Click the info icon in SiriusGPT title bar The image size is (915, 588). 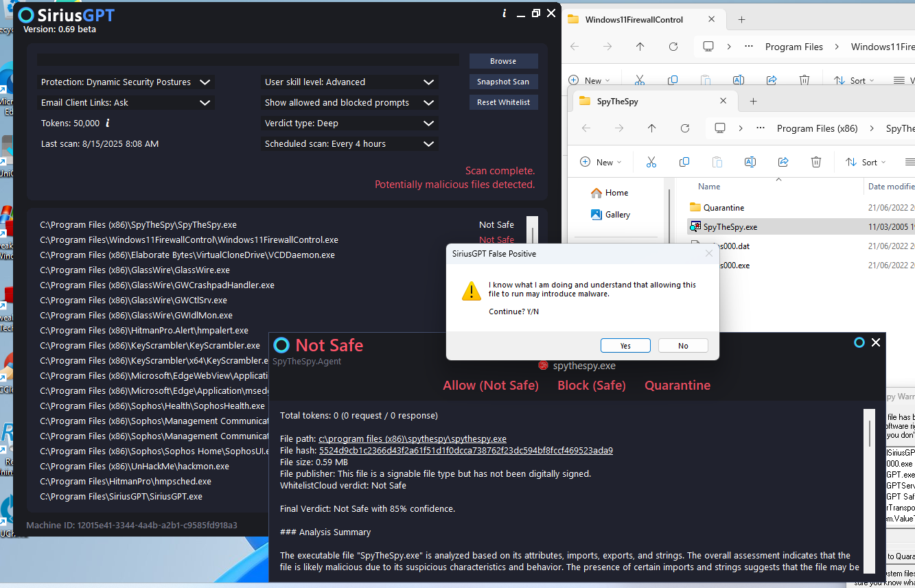tap(505, 14)
